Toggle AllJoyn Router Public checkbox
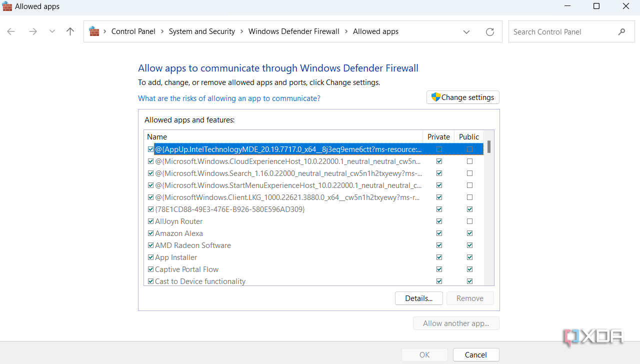The height and width of the screenshot is (364, 640). click(469, 221)
